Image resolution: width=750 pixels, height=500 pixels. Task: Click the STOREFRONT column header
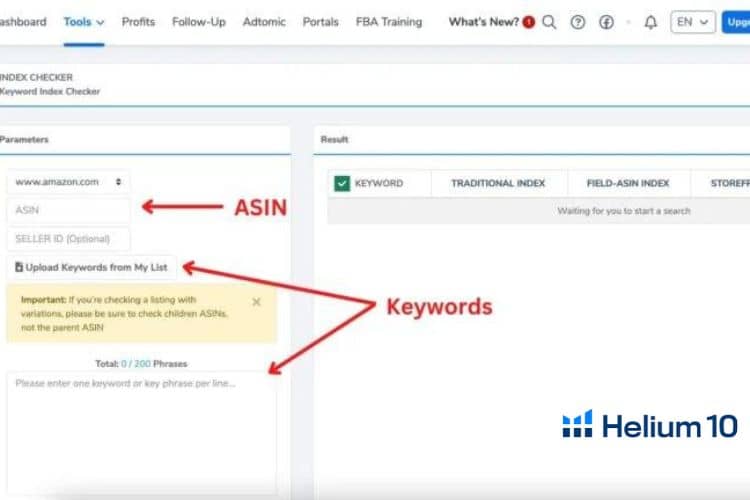click(x=730, y=183)
